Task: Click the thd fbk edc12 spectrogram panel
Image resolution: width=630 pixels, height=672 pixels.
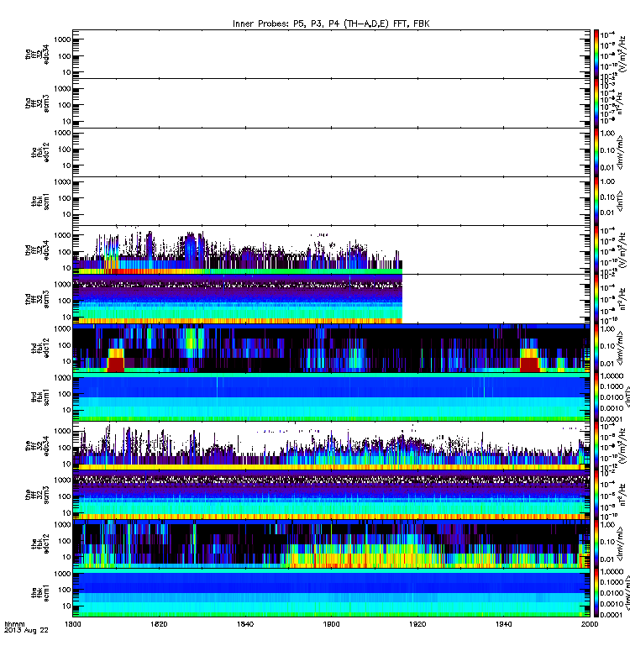Action: tap(331, 348)
